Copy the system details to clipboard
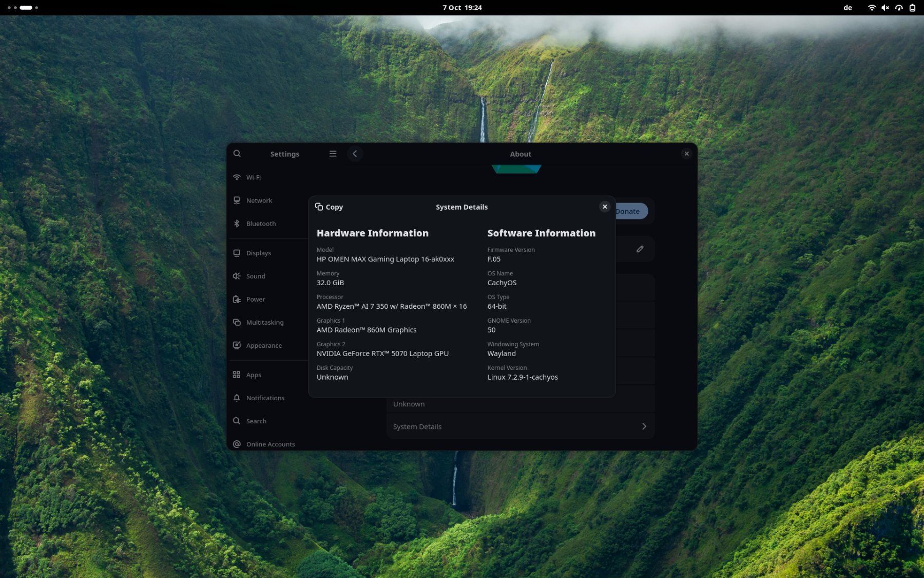 point(329,207)
